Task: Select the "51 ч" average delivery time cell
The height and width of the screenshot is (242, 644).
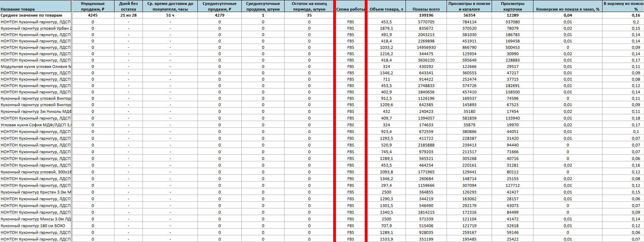Action: pyautogui.click(x=170, y=15)
